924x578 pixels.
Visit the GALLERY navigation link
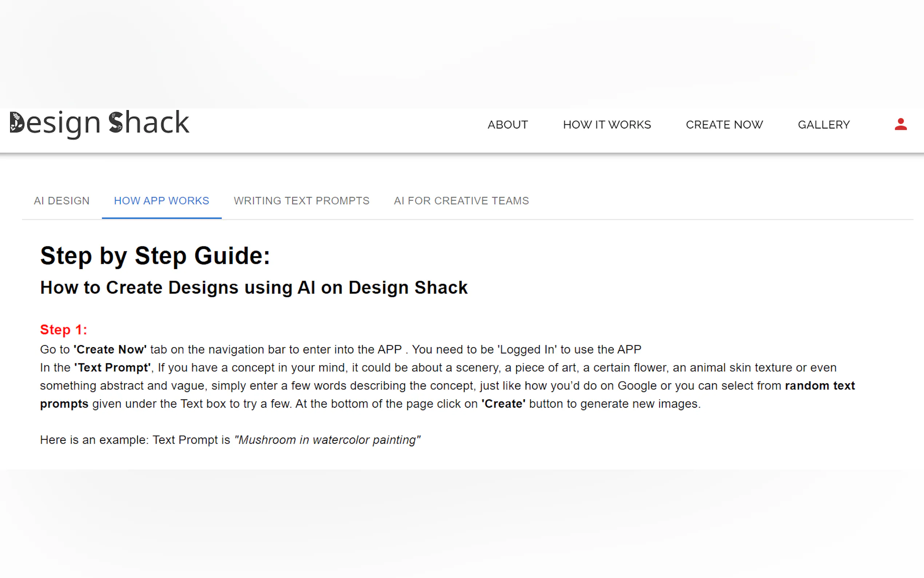[824, 124]
